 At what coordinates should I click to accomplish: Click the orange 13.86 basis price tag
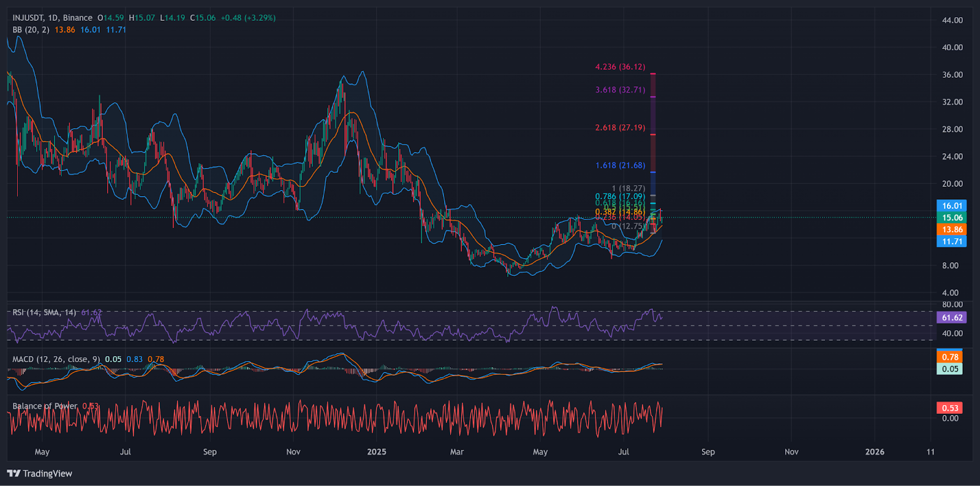click(x=952, y=229)
